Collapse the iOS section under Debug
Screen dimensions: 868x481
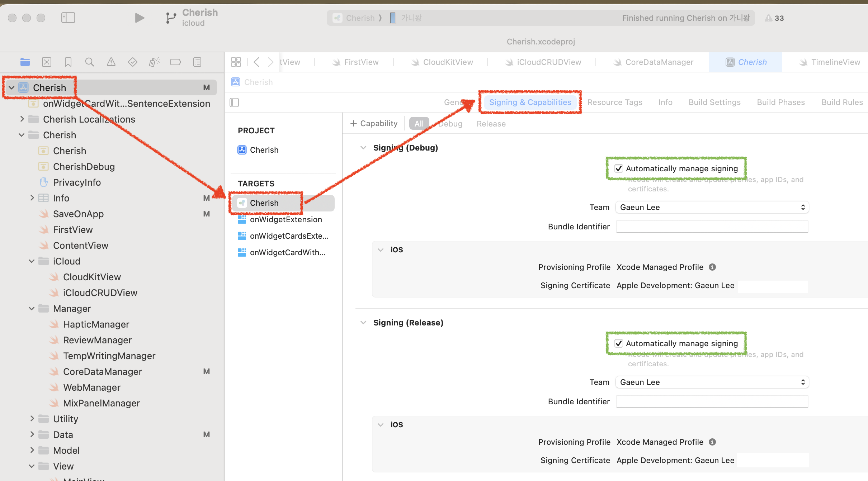click(381, 250)
